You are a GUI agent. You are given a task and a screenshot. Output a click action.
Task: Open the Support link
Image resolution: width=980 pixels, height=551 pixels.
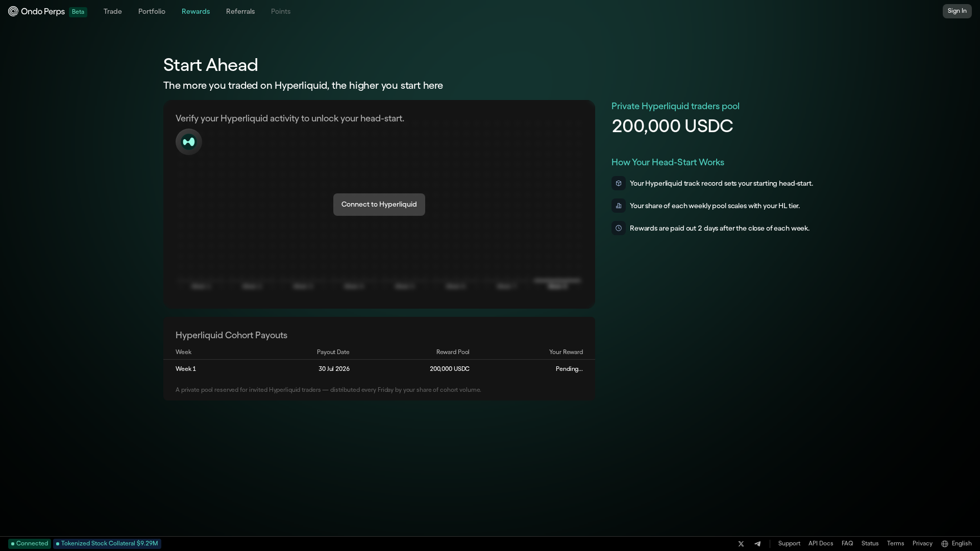[789, 544]
